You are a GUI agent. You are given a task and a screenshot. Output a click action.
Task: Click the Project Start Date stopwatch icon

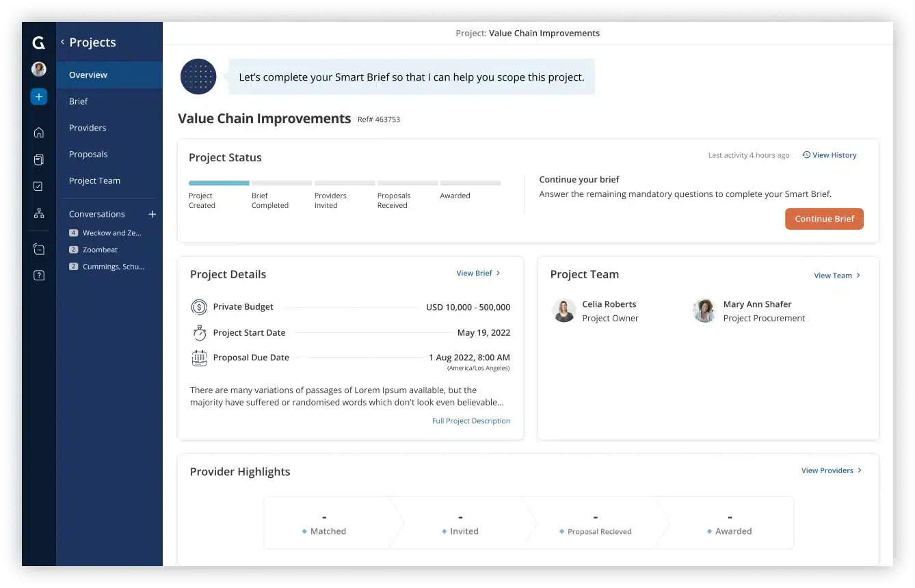pos(199,333)
